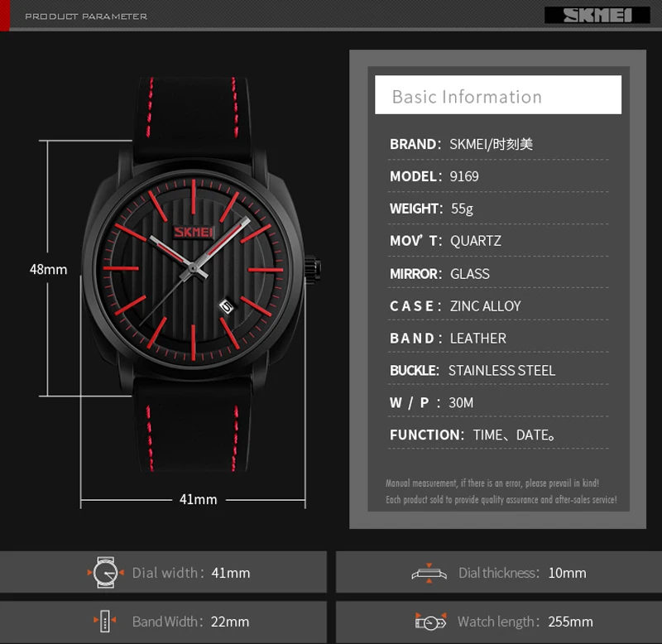Click the 'Basic Information' title
This screenshot has width=662, height=644.
(x=467, y=97)
